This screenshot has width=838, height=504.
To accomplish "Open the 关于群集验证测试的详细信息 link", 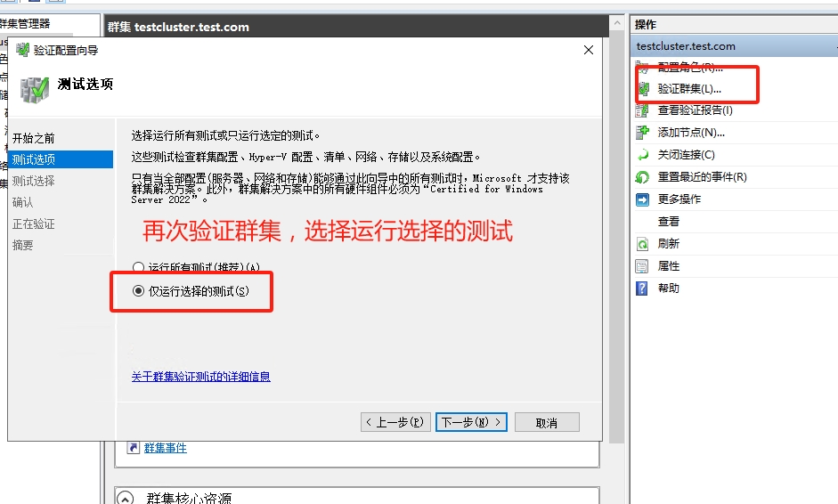I will 201,377.
